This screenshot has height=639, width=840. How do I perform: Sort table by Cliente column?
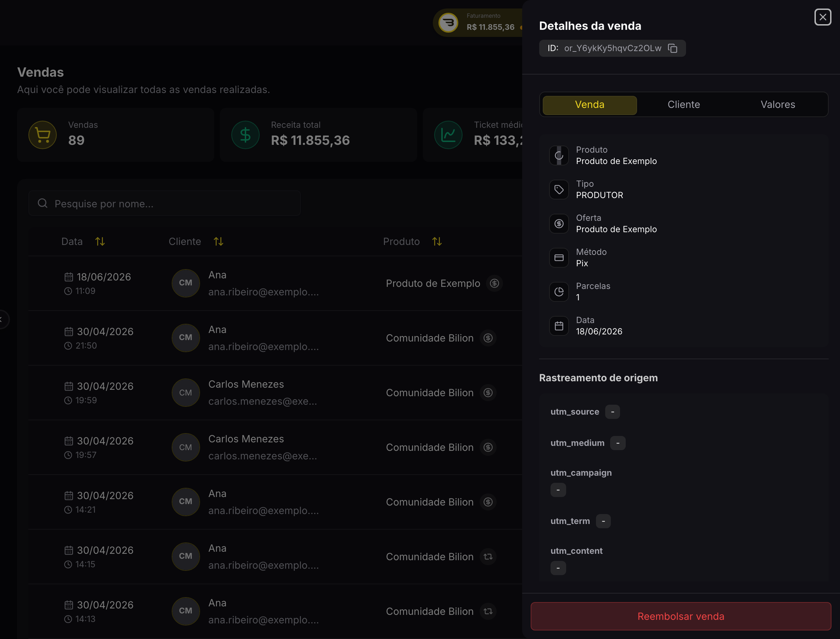coord(219,241)
